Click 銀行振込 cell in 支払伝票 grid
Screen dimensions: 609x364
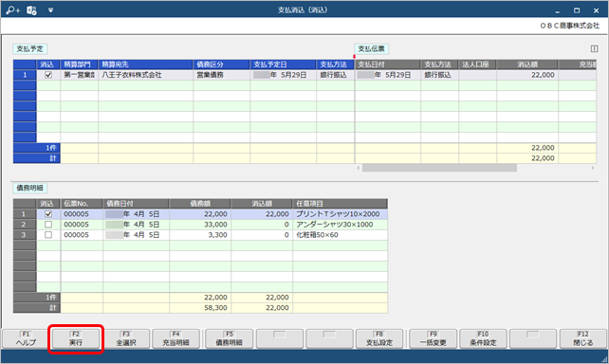pos(439,75)
